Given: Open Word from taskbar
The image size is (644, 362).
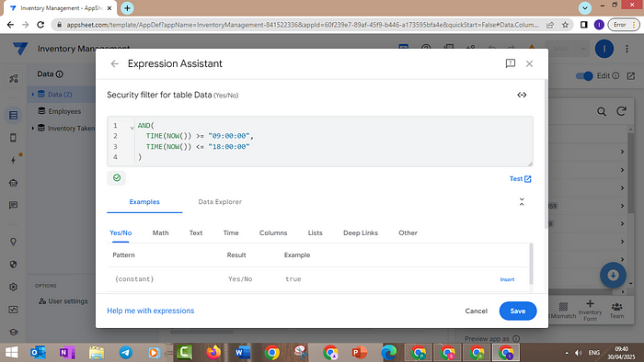Looking at the screenshot, I should pos(243,353).
